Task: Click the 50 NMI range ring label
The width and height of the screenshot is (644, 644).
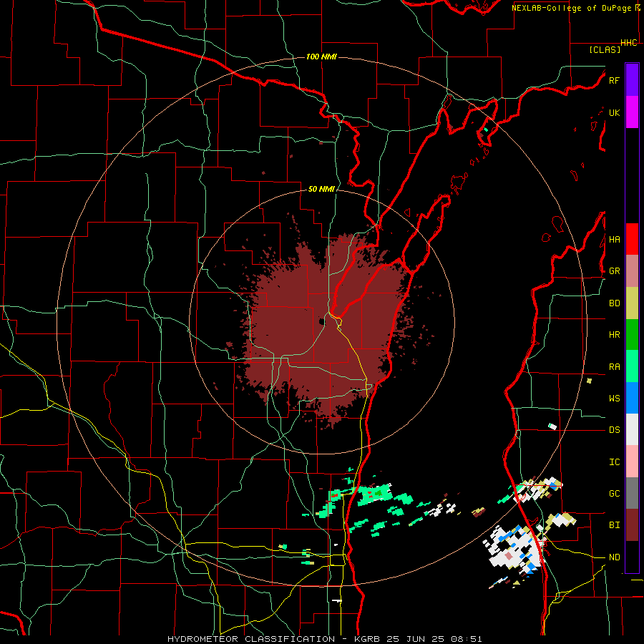Action: (x=321, y=189)
